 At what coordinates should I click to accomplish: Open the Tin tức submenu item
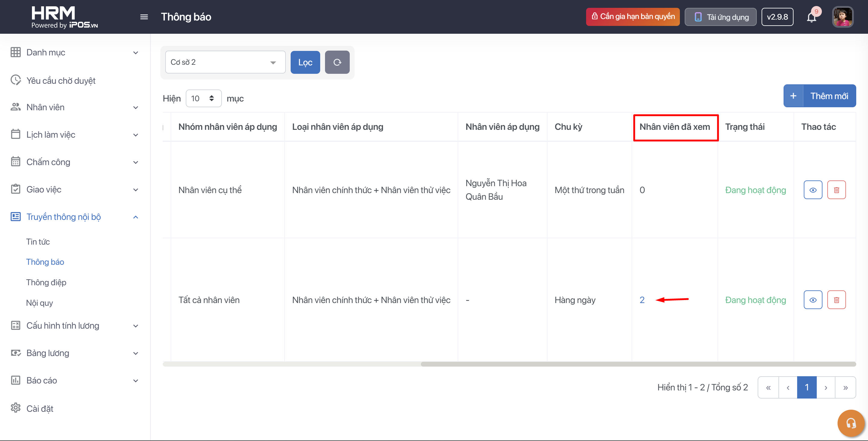[x=38, y=242]
